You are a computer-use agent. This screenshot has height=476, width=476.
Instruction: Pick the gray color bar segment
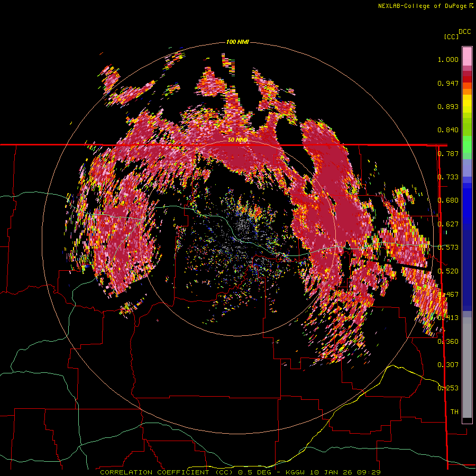click(x=467, y=368)
